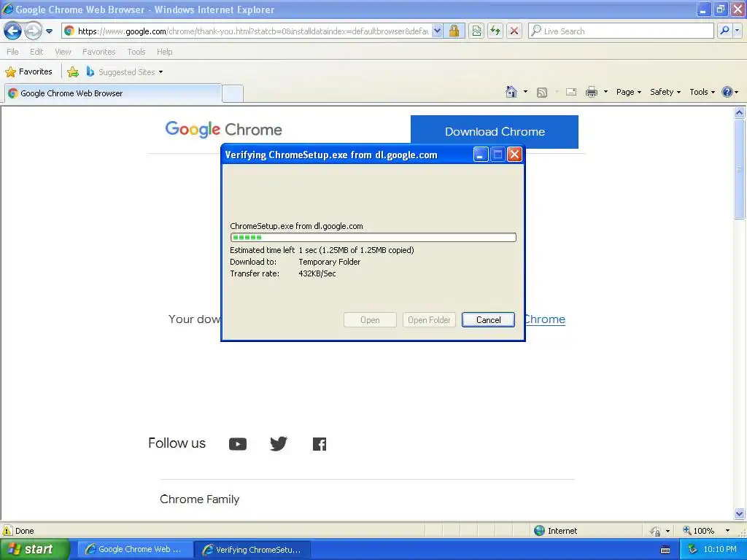Click the security lock icon
The width and height of the screenshot is (747, 560).
pos(454,31)
